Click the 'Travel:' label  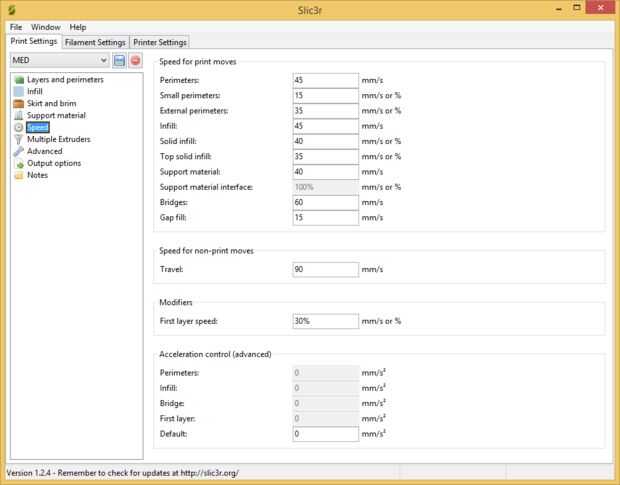tap(172, 270)
